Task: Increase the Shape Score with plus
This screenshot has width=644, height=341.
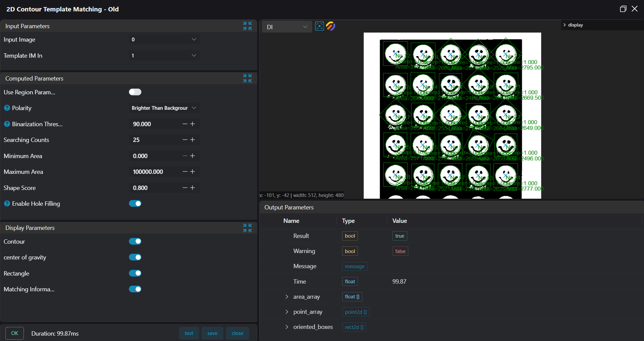Action: [192, 188]
